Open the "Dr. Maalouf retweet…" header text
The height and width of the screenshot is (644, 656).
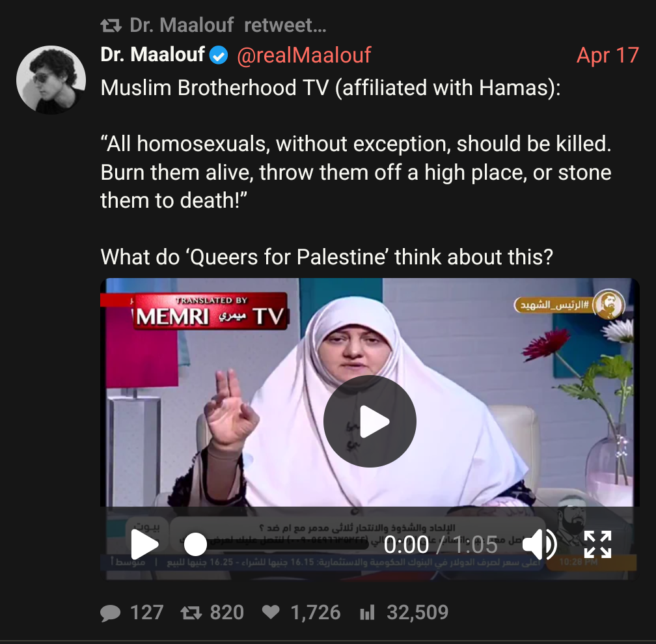click(228, 25)
